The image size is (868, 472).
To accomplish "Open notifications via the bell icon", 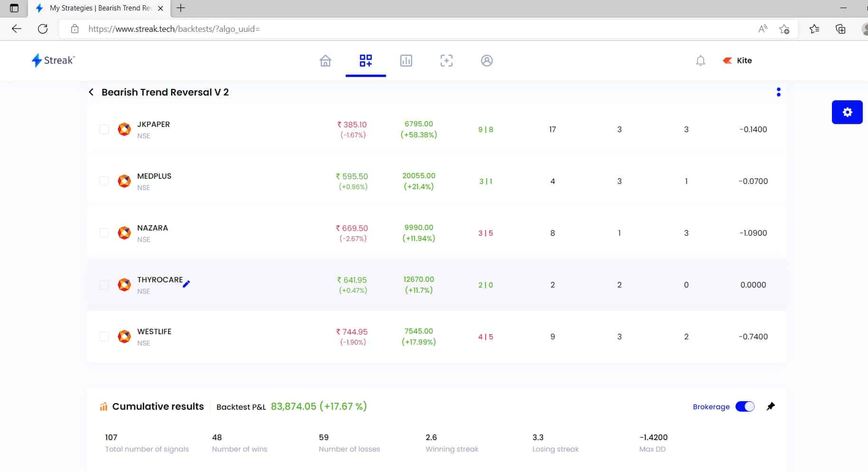I will tap(700, 60).
